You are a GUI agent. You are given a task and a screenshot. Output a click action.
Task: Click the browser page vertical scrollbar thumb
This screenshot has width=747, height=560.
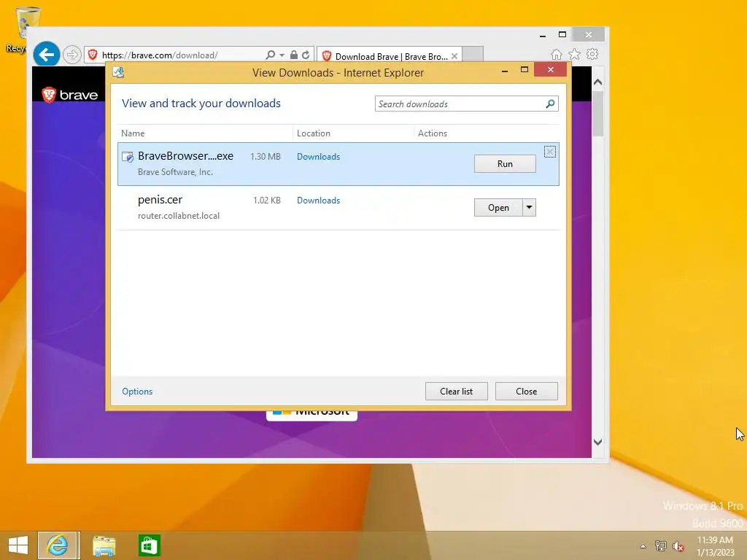(x=598, y=114)
